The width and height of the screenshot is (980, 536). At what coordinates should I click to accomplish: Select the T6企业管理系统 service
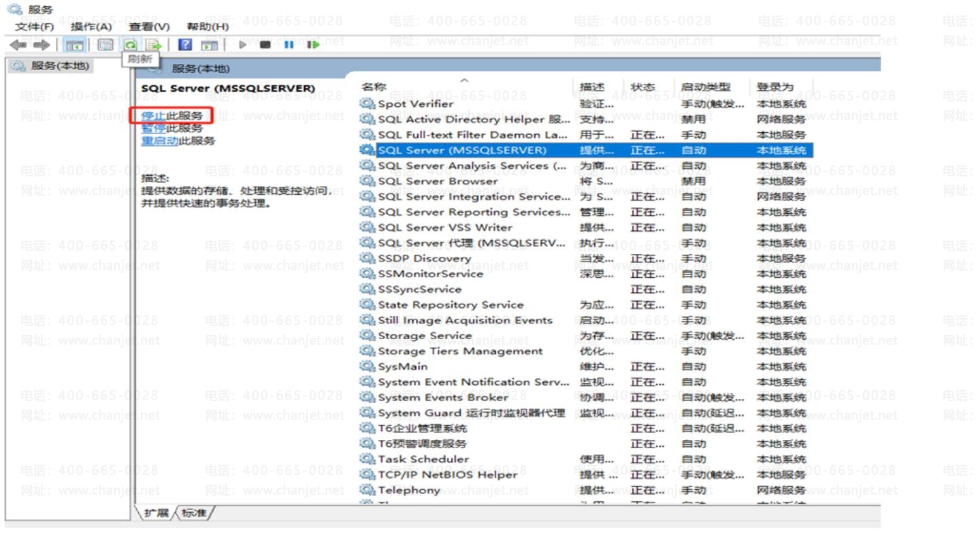pos(585,428)
